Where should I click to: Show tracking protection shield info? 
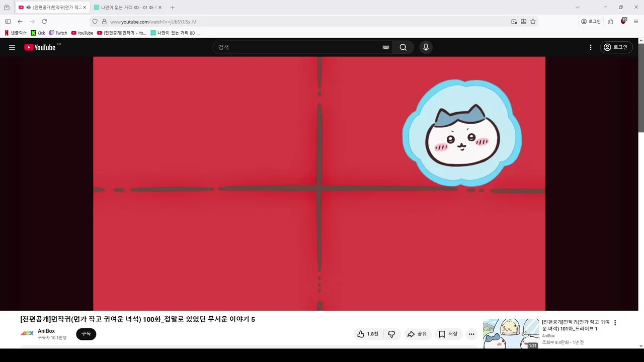click(95, 22)
